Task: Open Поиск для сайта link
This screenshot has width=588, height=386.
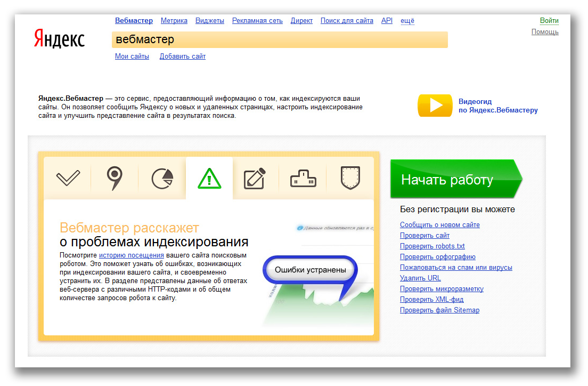Action: coord(347,21)
